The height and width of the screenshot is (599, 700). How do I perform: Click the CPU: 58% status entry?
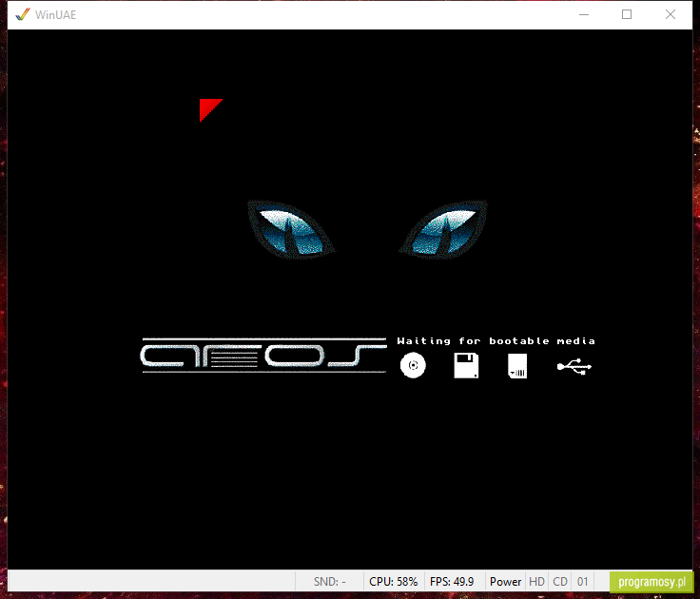394,582
